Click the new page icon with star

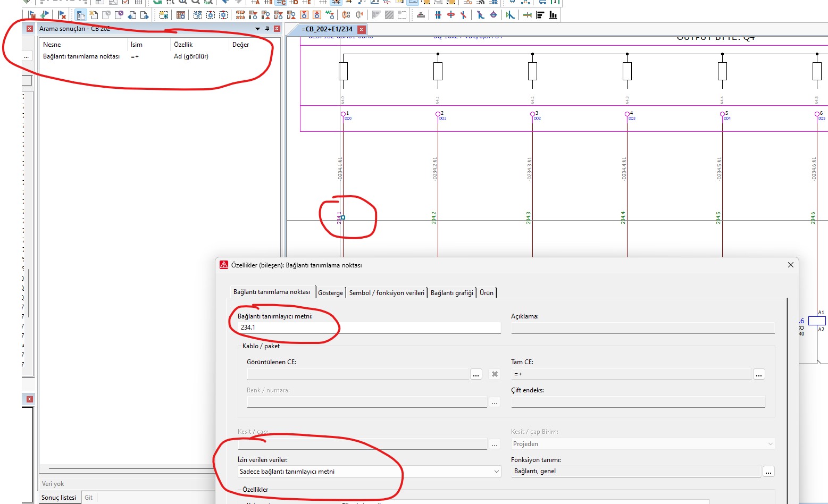(94, 15)
